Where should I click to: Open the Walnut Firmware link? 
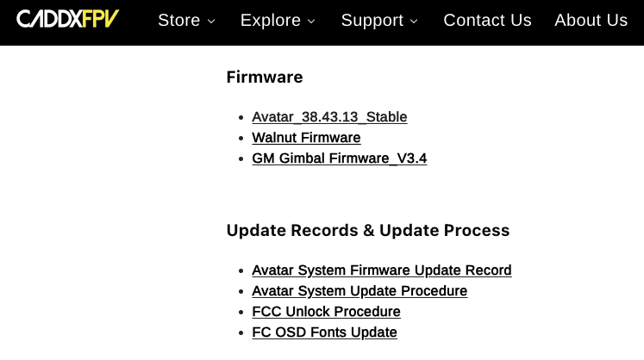pos(306,138)
